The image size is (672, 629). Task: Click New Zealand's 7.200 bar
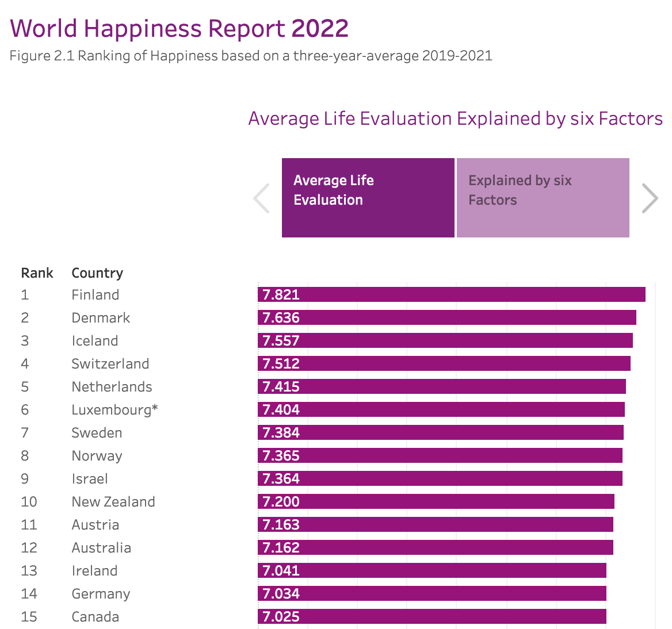pos(436,501)
